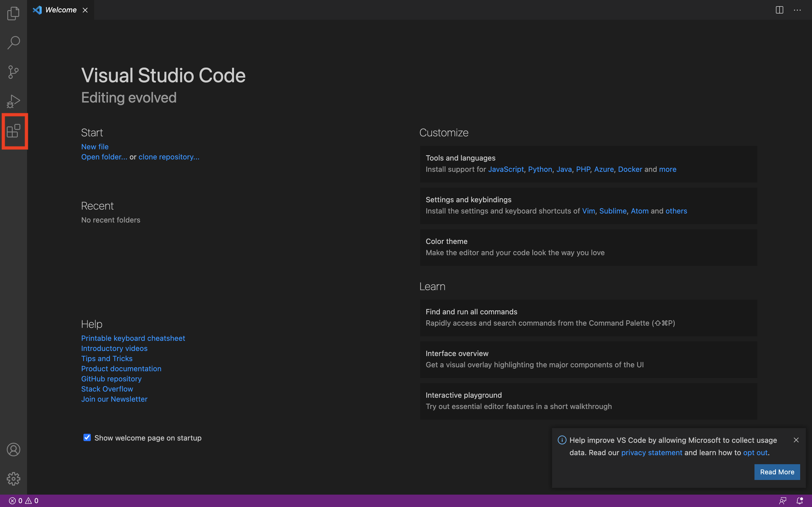The height and width of the screenshot is (507, 812).
Task: Click the clone repository link
Action: [x=169, y=157]
